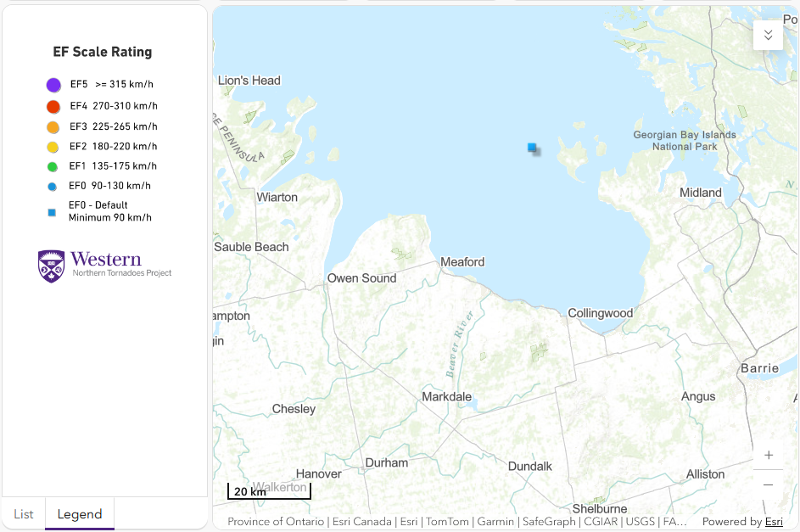Click the 'EF2 180-220 km/h' legend text
The width and height of the screenshot is (800, 532).
[x=114, y=147]
